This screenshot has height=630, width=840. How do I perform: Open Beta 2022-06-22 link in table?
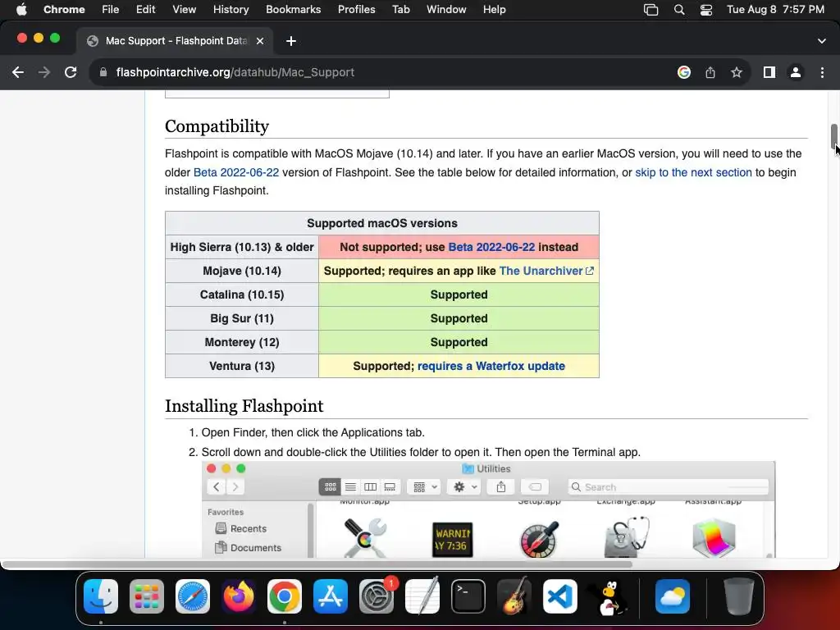[491, 247]
